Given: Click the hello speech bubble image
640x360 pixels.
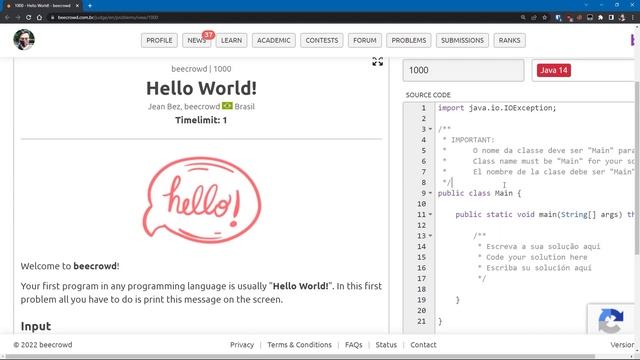Looking at the screenshot, I should click(202, 200).
